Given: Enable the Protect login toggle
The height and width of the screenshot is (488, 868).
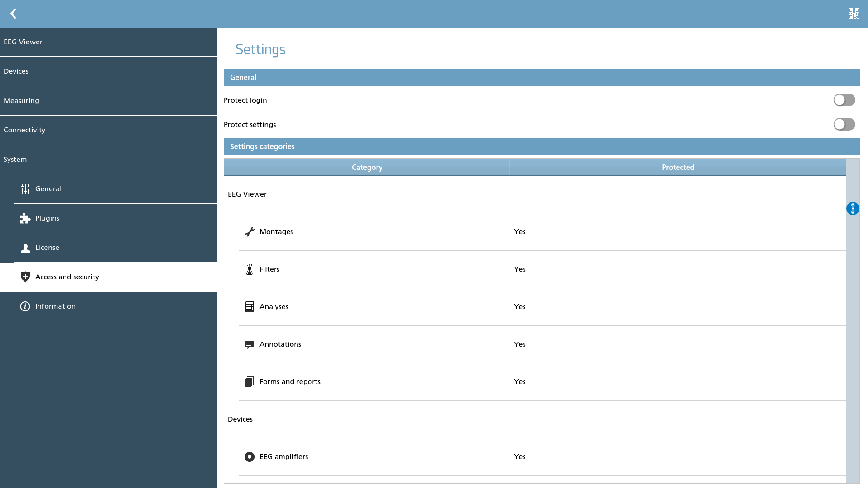Looking at the screenshot, I should click(844, 100).
